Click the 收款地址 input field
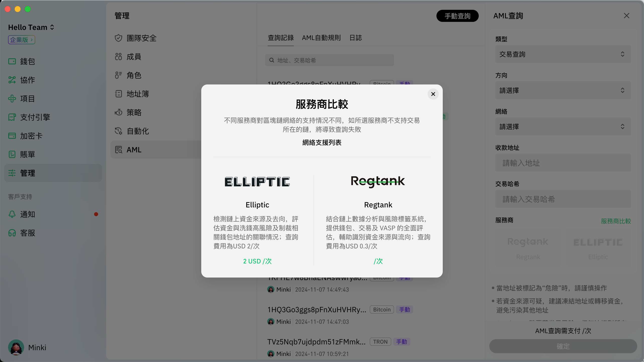 click(563, 163)
